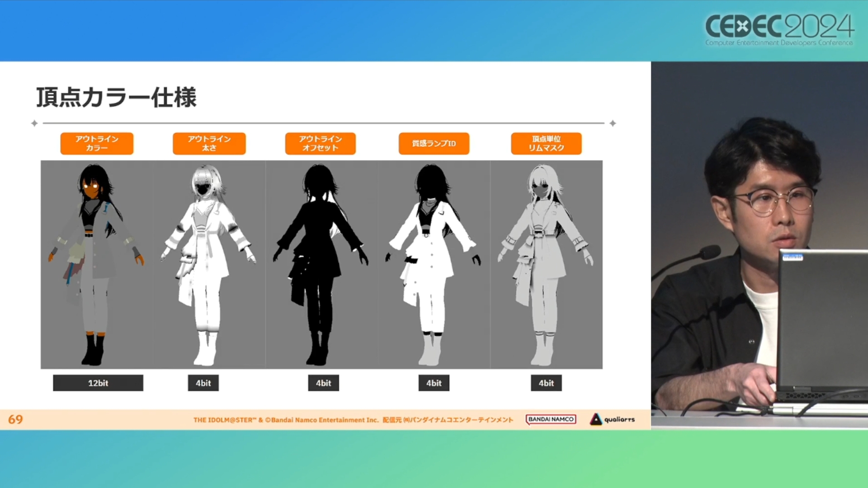The image size is (868, 488).
Task: Click the アウトライン太さ orange label
Action: pyautogui.click(x=209, y=144)
